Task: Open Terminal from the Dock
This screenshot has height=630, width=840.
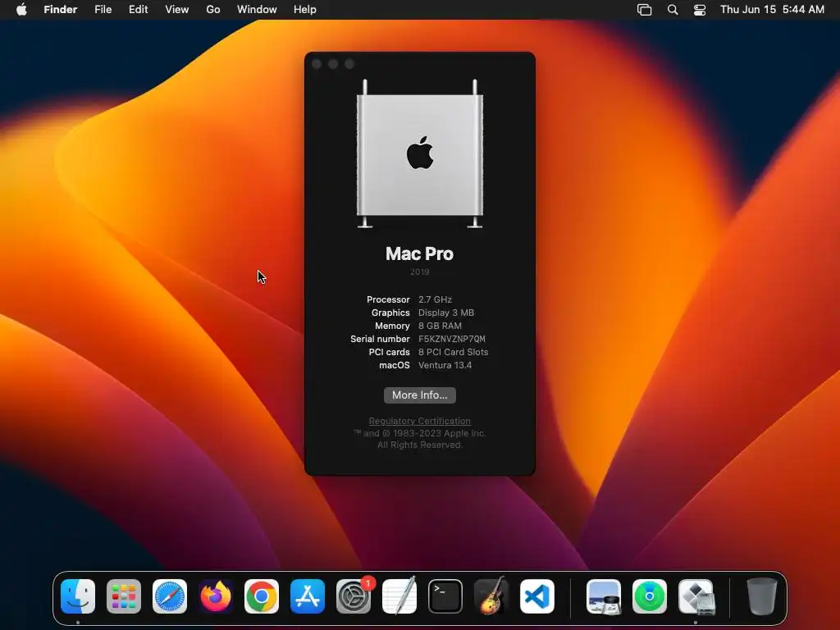Action: 445,596
